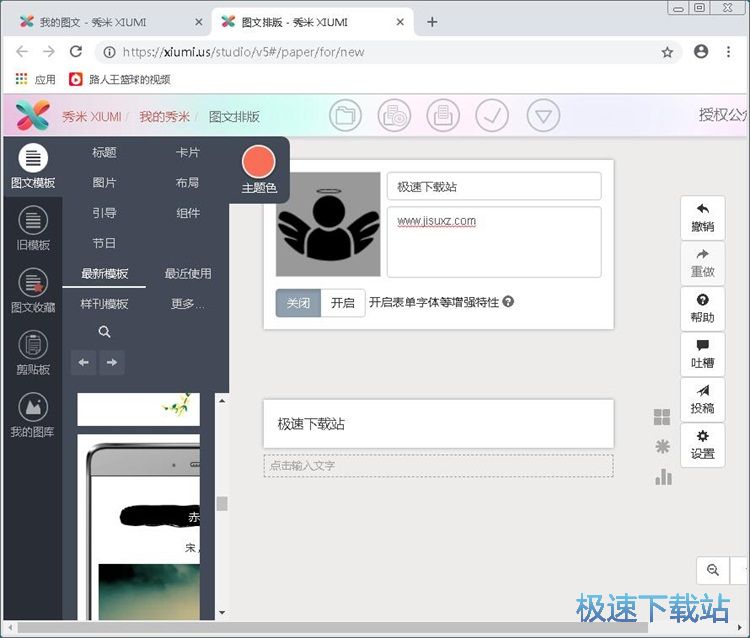Viewport: 750px width, 638px height.
Task: Click the title field 极速下载站
Action: (494, 186)
